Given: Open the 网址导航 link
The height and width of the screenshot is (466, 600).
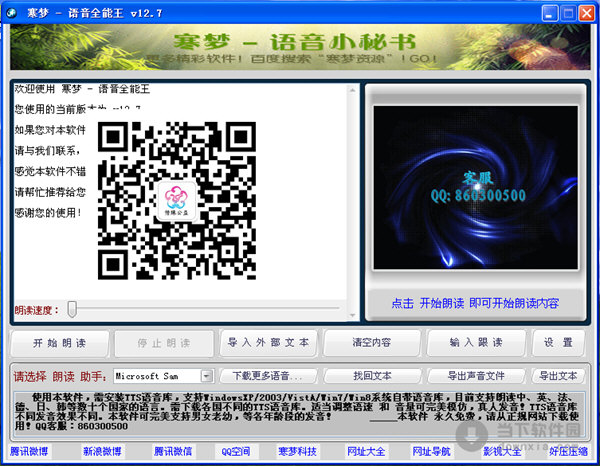Looking at the screenshot, I should click(431, 452).
